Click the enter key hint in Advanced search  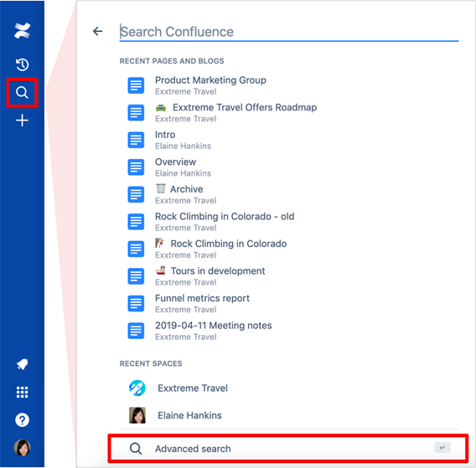pos(442,447)
